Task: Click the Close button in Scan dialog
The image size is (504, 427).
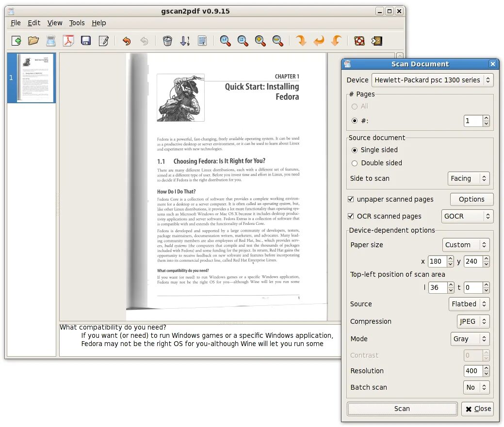Action: coord(478,409)
